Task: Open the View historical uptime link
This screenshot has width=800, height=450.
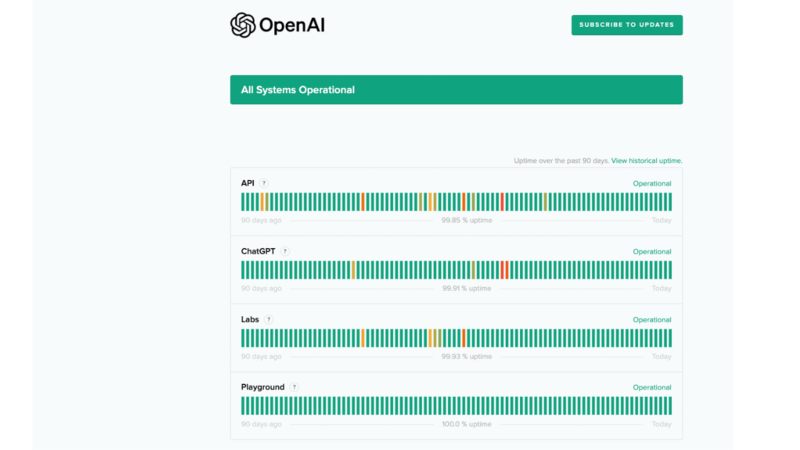Action: 646,161
